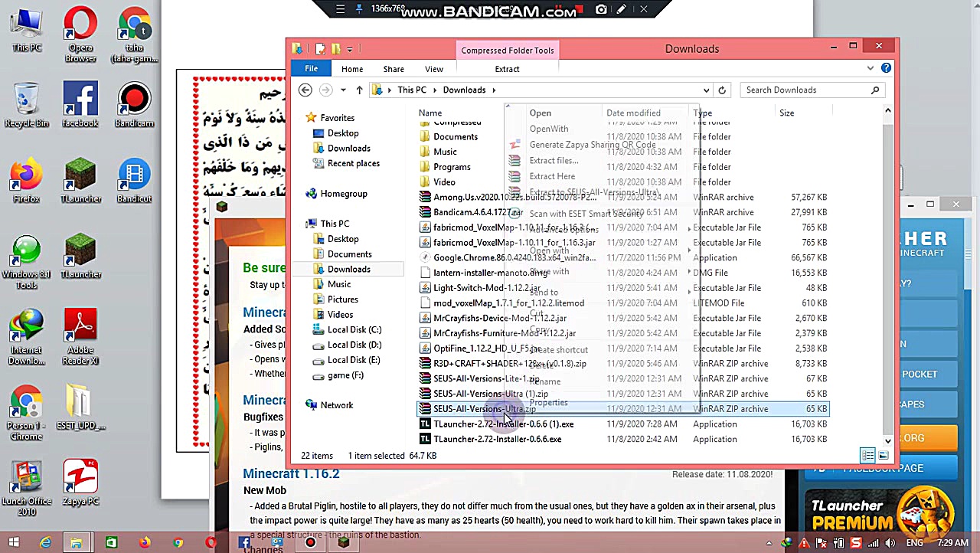Image resolution: width=980 pixels, height=553 pixels.
Task: Open the Recent locations dropdown arrow
Action: tap(342, 90)
